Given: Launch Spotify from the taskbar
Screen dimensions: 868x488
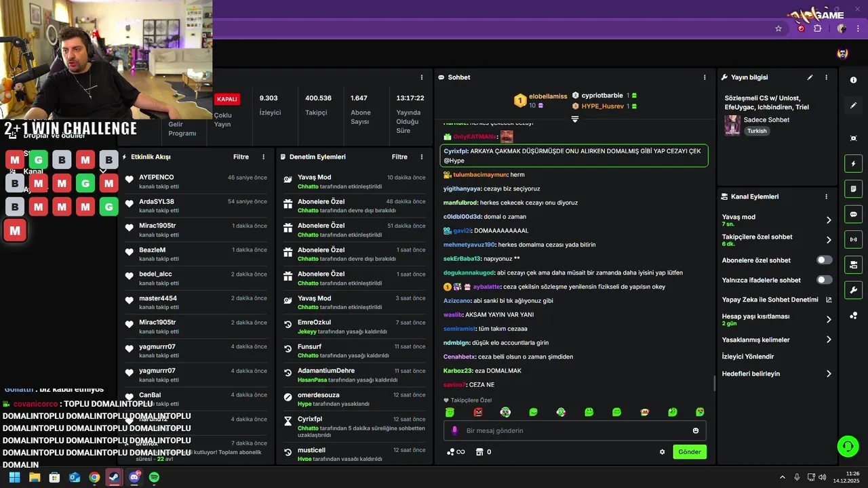Looking at the screenshot, I should click(x=154, y=477).
